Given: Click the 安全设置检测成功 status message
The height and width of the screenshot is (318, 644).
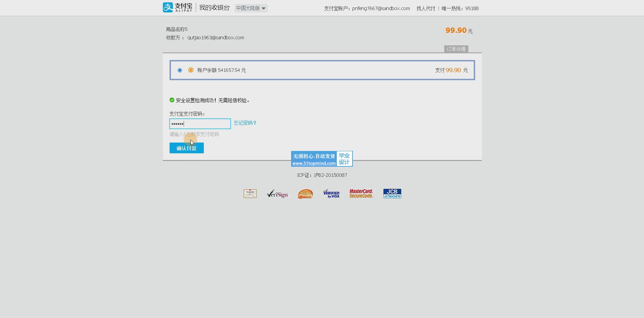Looking at the screenshot, I should click(213, 100).
